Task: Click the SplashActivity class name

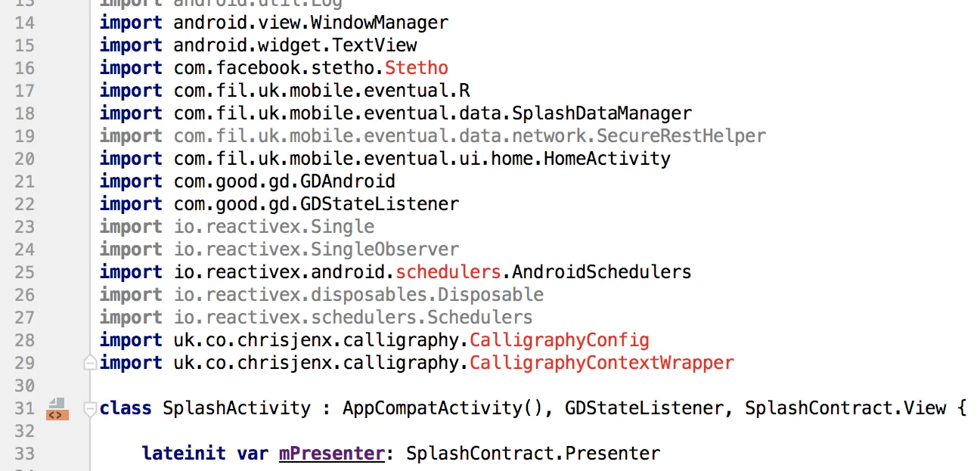Action: pos(237,408)
